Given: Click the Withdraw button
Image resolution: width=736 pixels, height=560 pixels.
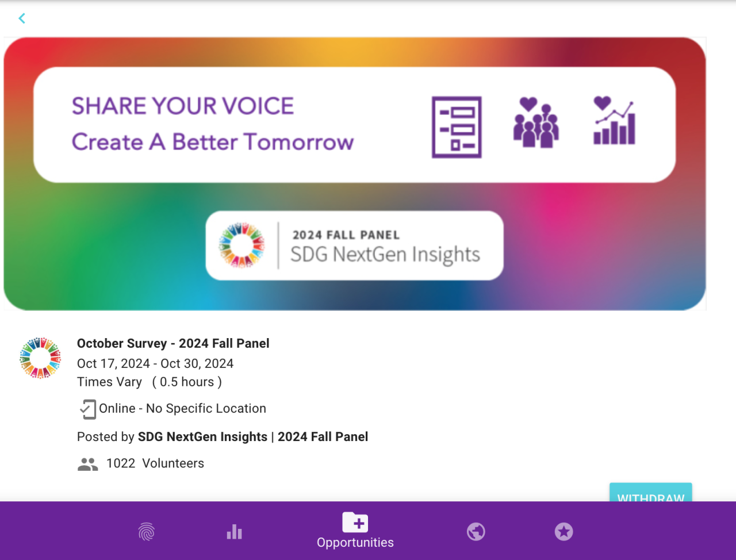Looking at the screenshot, I should (x=651, y=493).
